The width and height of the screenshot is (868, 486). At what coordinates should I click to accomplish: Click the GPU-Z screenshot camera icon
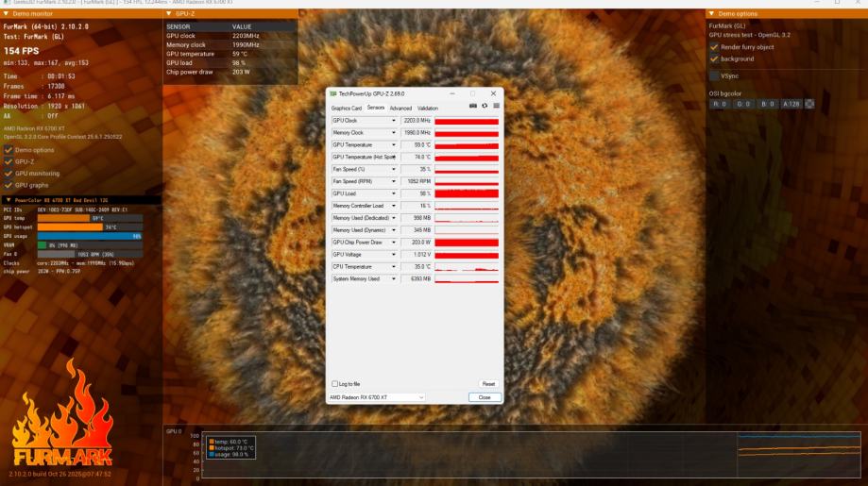point(473,106)
